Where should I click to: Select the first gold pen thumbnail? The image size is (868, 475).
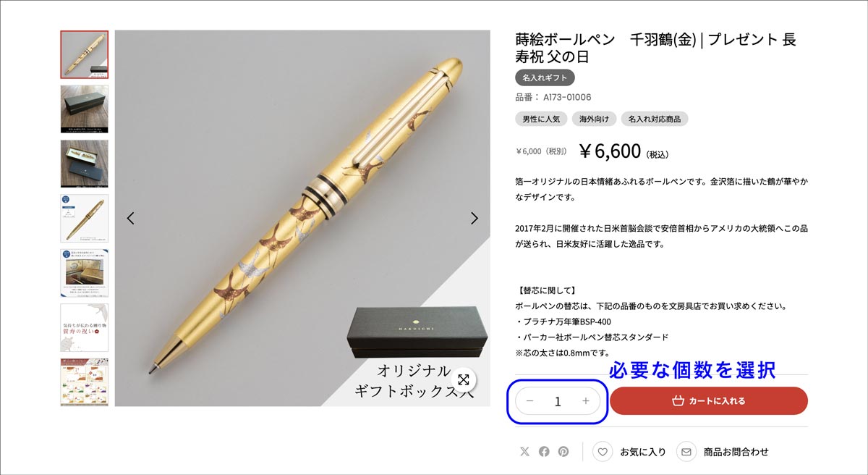coord(85,54)
